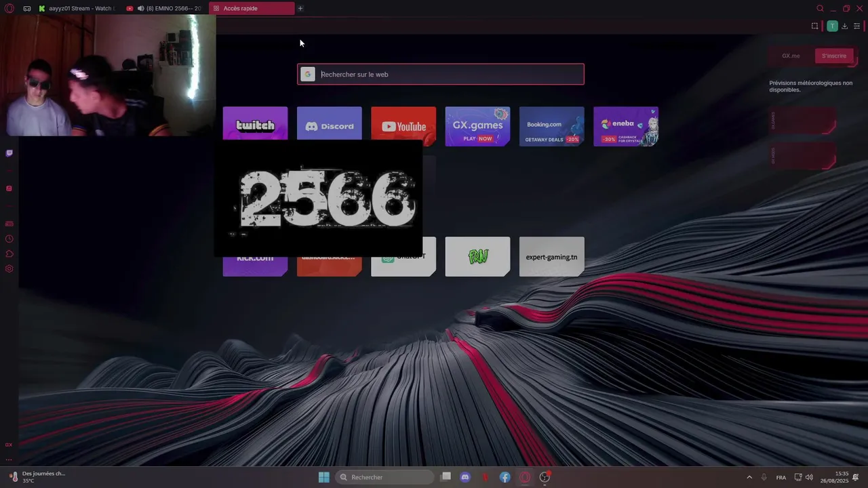This screenshot has width=868, height=488.
Task: Open the extensions cube icon in sidebar
Action: [x=9, y=253]
